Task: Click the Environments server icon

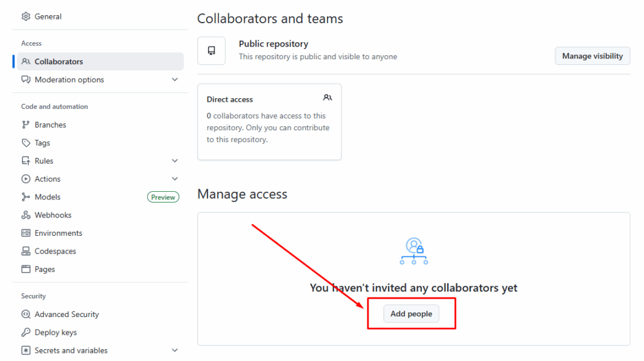Action: (x=26, y=233)
